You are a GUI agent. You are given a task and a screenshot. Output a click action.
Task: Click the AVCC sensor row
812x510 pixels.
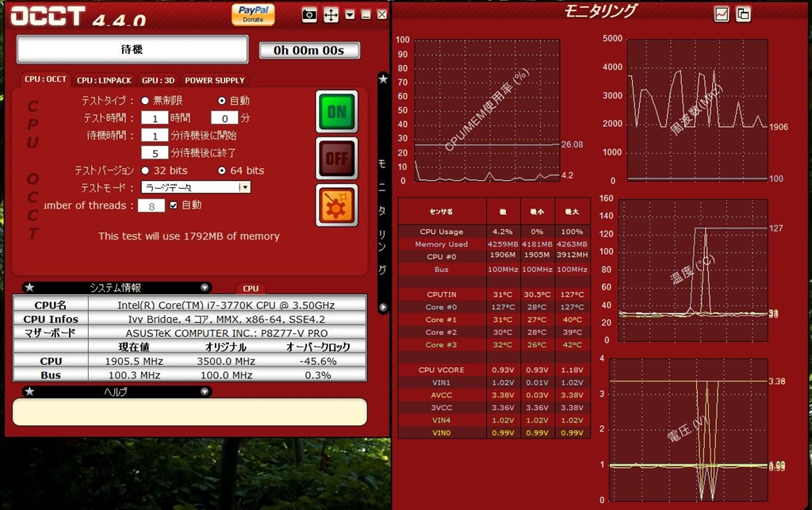tap(494, 395)
